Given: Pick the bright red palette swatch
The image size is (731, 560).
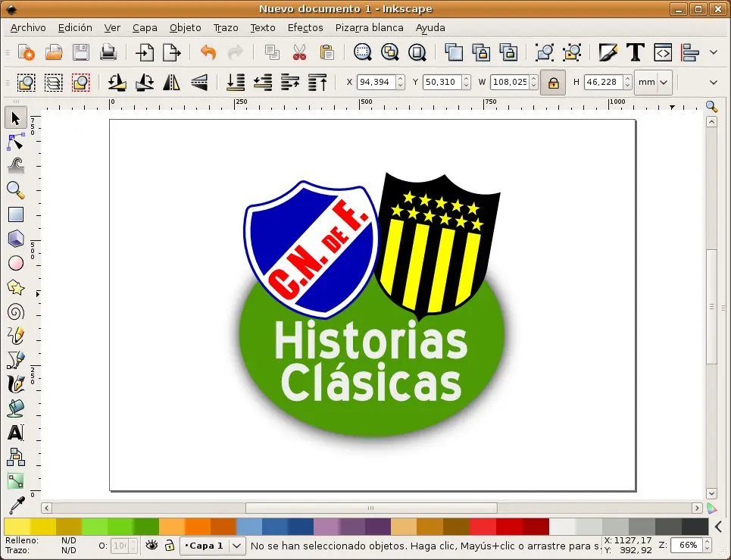Looking at the screenshot, I should (x=483, y=527).
